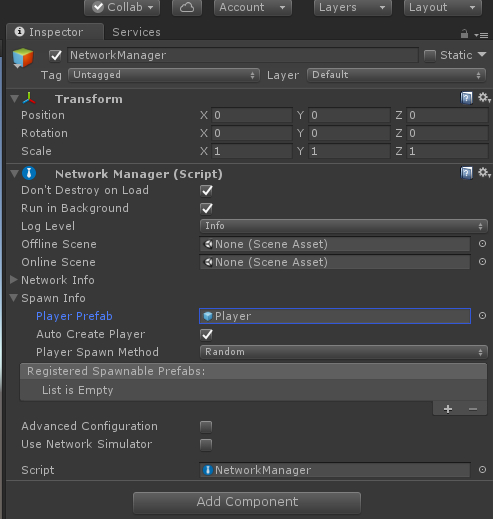This screenshot has width=493, height=519.
Task: Click the NetworkManager name field
Action: pos(243,55)
